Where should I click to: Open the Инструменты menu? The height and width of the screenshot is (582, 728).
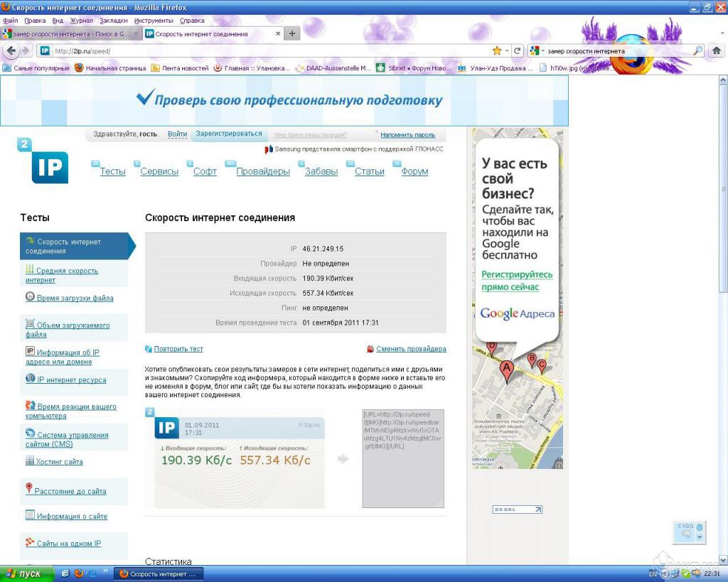(x=154, y=21)
